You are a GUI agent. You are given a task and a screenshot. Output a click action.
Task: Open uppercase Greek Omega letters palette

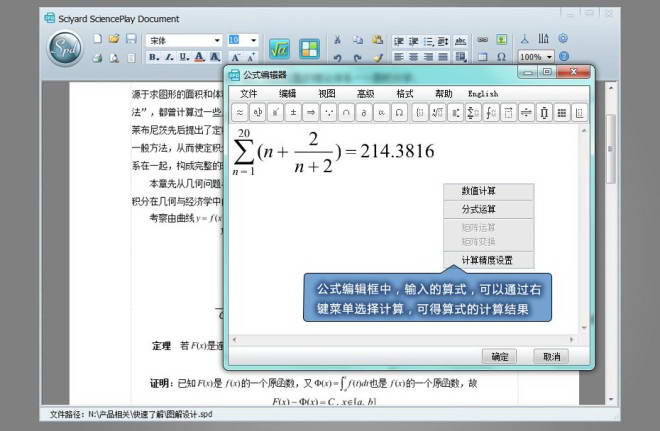[399, 112]
